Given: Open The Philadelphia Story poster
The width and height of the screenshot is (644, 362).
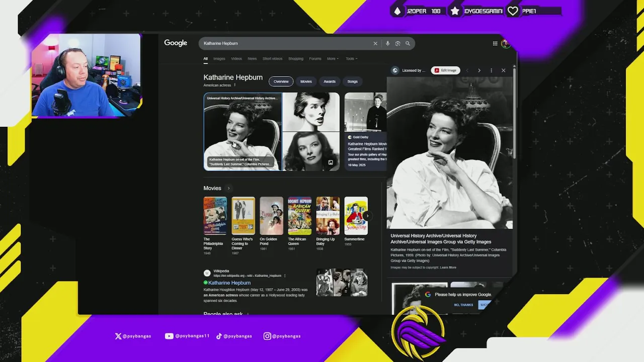Looking at the screenshot, I should point(215,216).
